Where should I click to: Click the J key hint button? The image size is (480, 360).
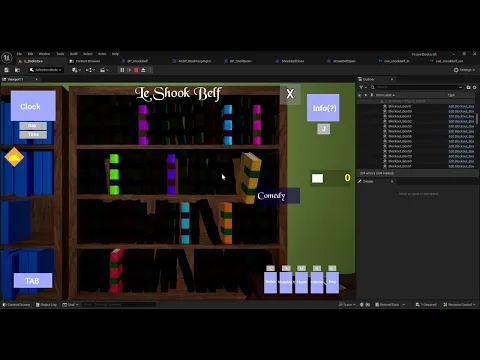coord(323,129)
